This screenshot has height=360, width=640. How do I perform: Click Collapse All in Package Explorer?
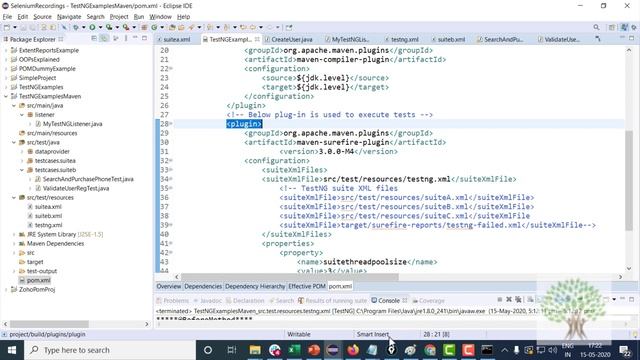(x=94, y=38)
